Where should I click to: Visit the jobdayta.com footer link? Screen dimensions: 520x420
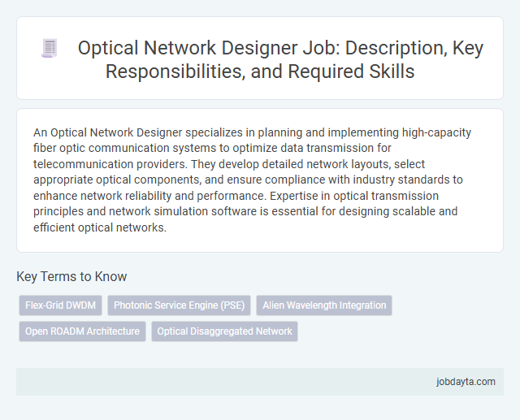tap(466, 382)
